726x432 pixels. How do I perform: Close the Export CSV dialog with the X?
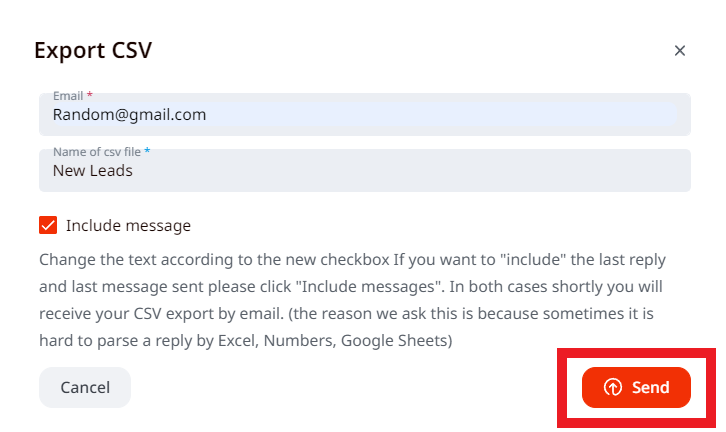679,50
